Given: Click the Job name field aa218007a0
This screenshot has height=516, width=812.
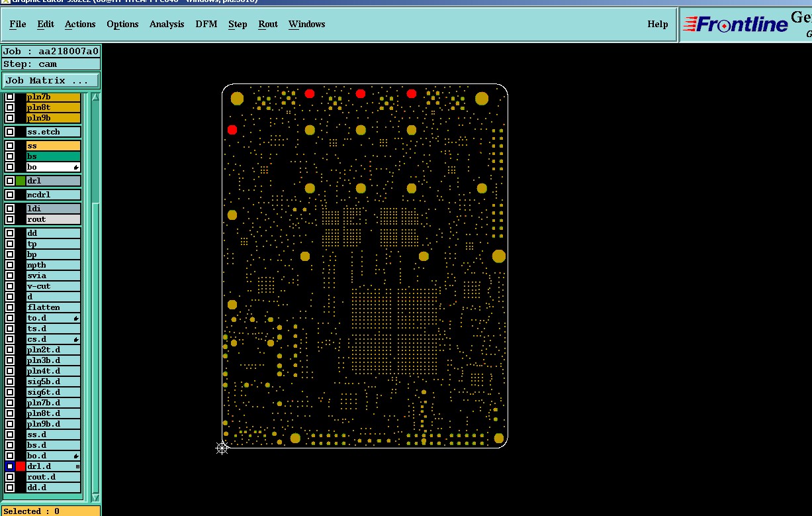Looking at the screenshot, I should tap(51, 52).
